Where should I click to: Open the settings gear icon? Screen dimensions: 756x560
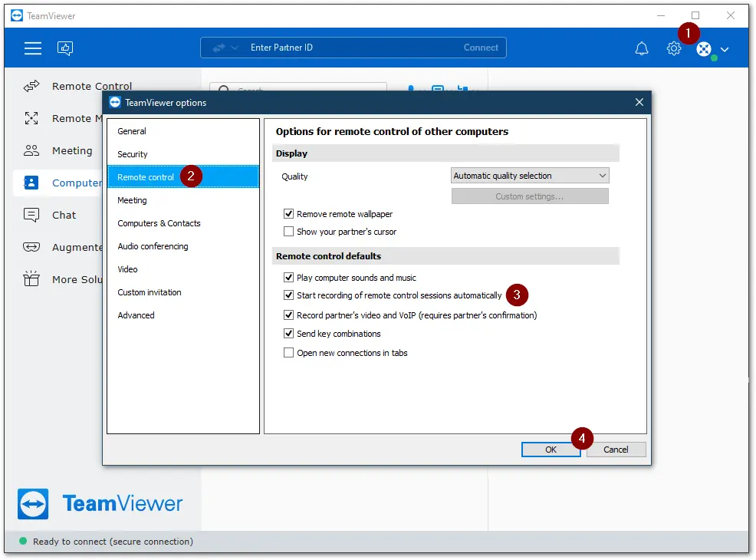pos(673,48)
